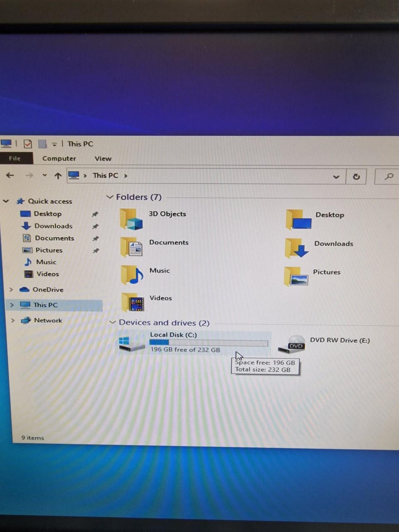
Task: Unpin Documents from Quick access
Action: [96, 239]
